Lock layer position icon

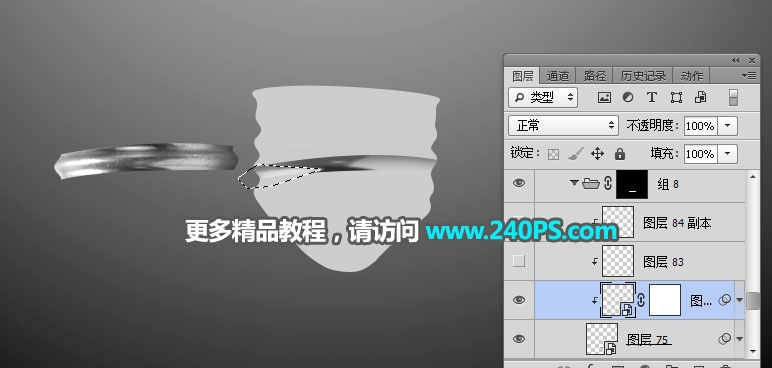point(597,154)
